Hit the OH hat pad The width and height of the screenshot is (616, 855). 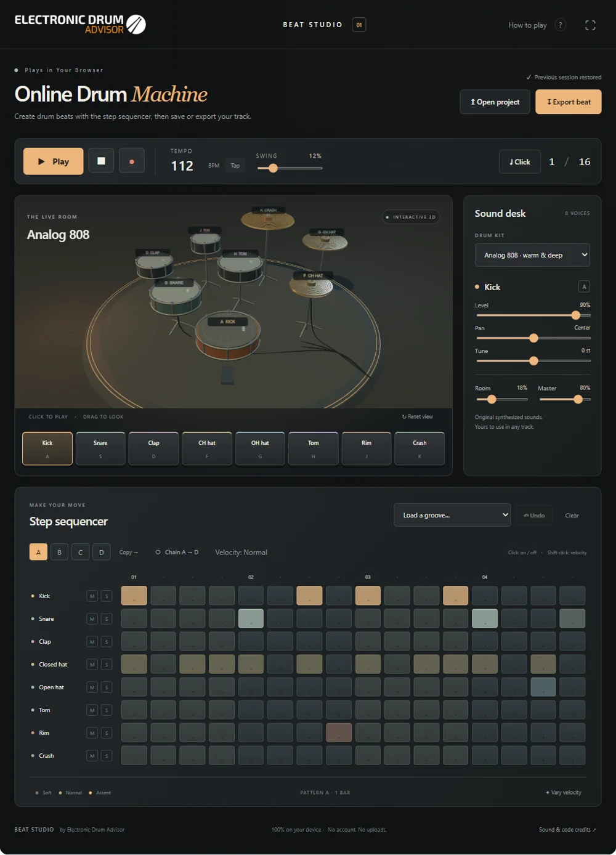click(260, 448)
